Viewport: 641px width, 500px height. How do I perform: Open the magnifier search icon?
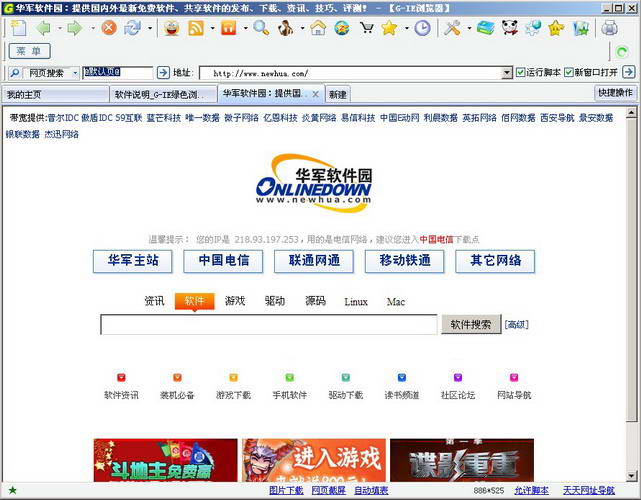(x=261, y=28)
